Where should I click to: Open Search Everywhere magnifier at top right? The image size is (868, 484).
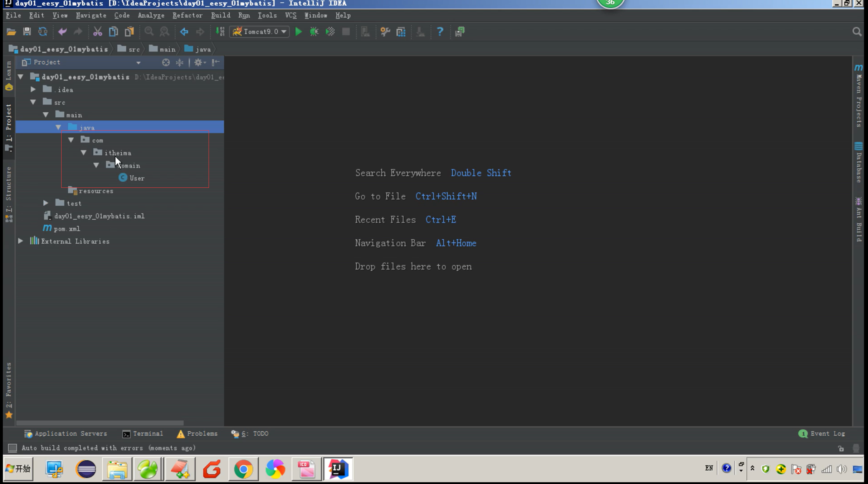click(857, 32)
